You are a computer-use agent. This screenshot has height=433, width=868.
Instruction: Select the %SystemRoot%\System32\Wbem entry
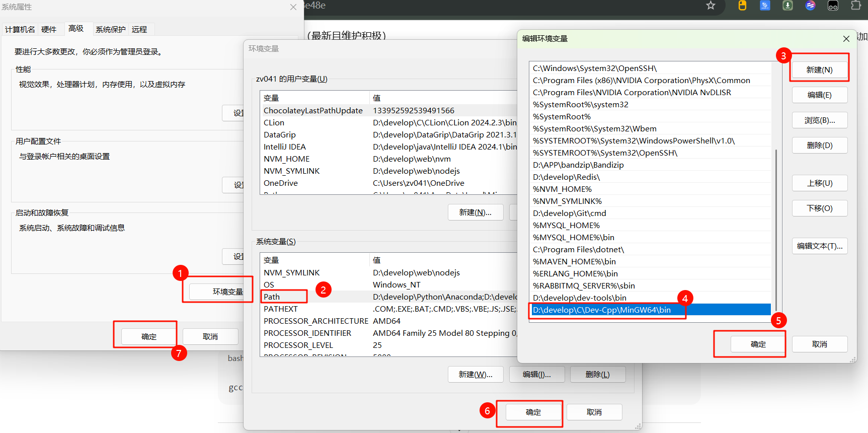[650, 129]
